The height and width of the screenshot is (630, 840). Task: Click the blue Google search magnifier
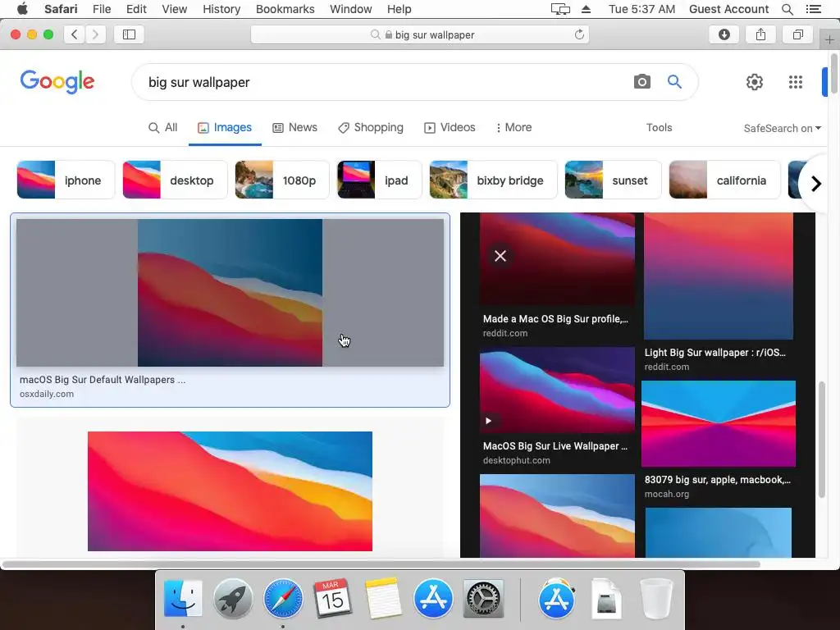coord(674,81)
